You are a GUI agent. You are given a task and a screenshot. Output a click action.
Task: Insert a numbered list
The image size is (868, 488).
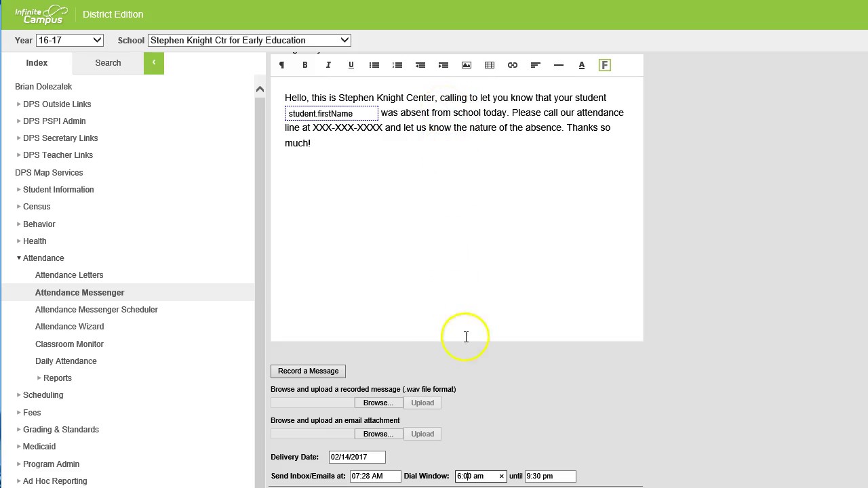pyautogui.click(x=397, y=65)
